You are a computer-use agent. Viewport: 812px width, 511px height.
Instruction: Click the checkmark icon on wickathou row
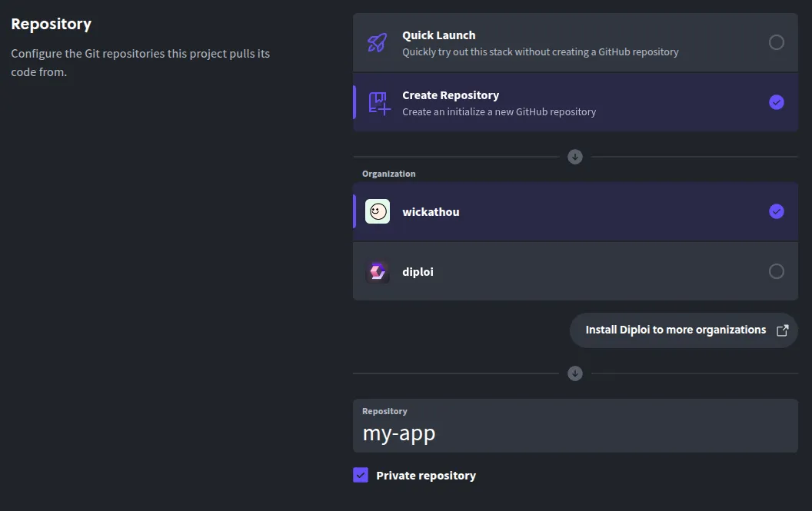point(777,211)
